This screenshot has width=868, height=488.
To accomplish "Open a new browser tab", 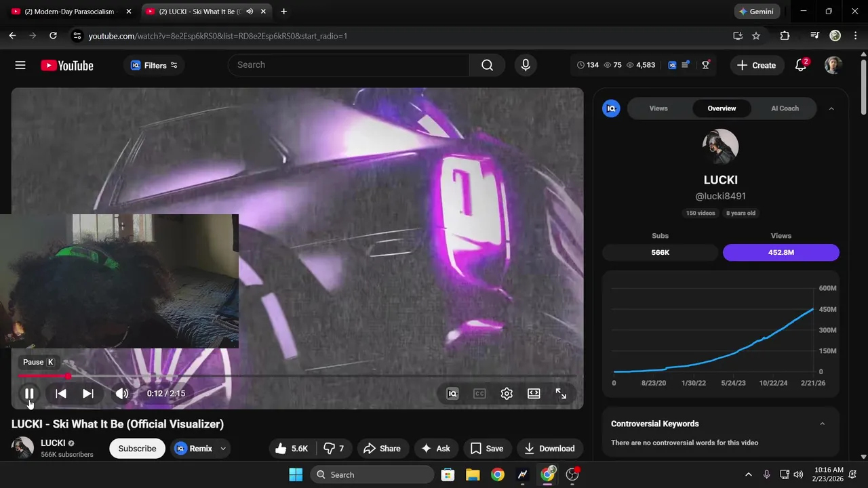I will (283, 12).
